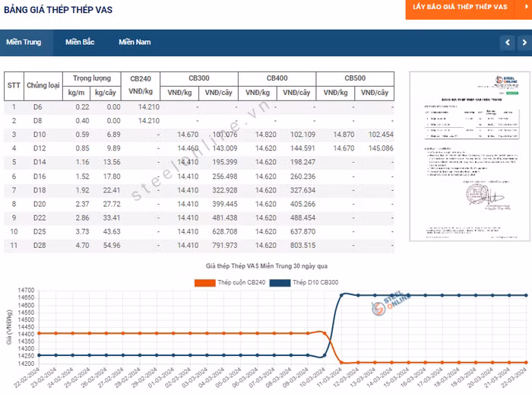Image resolution: width=532 pixels, height=394 pixels.
Task: Click the 14700 y-axis label
Action: 26,291
